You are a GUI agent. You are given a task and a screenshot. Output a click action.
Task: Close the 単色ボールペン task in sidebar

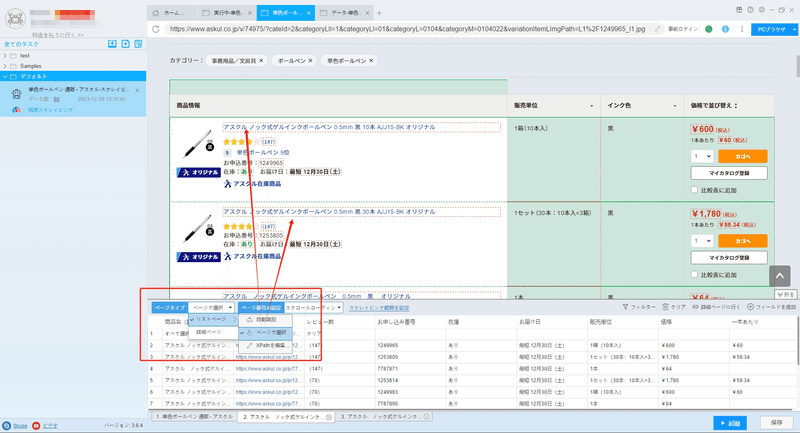(x=138, y=90)
